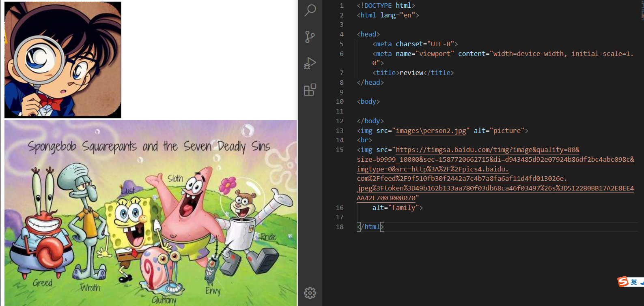The width and height of the screenshot is (644, 306).
Task: Click the <!DOCTYPE html> line
Action: pos(386,5)
